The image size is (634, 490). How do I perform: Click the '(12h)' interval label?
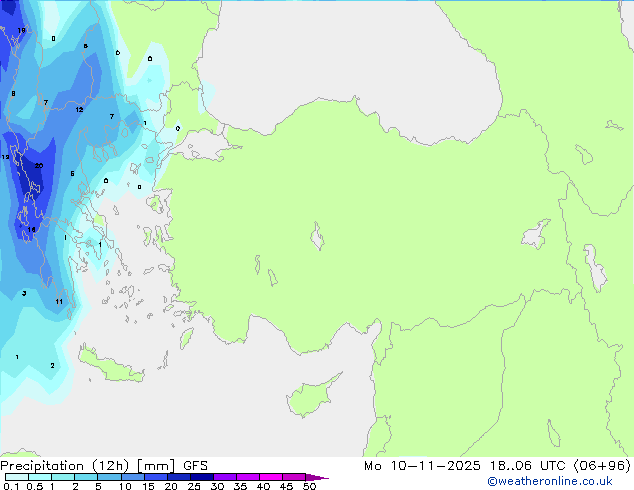point(111,466)
